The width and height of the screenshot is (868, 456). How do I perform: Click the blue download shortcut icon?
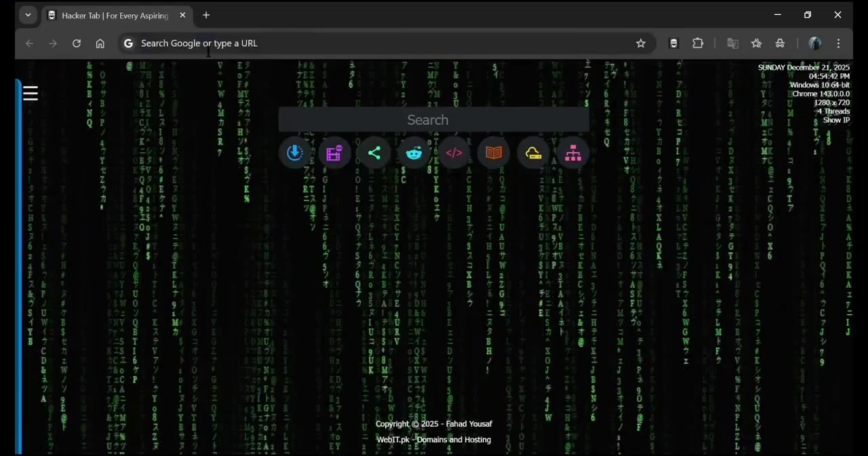tap(294, 153)
